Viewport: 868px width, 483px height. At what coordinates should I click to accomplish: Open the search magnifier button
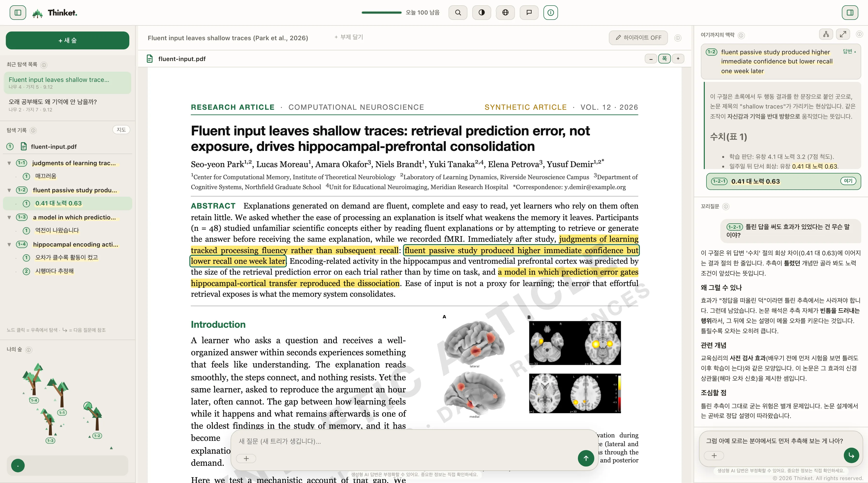(x=458, y=12)
